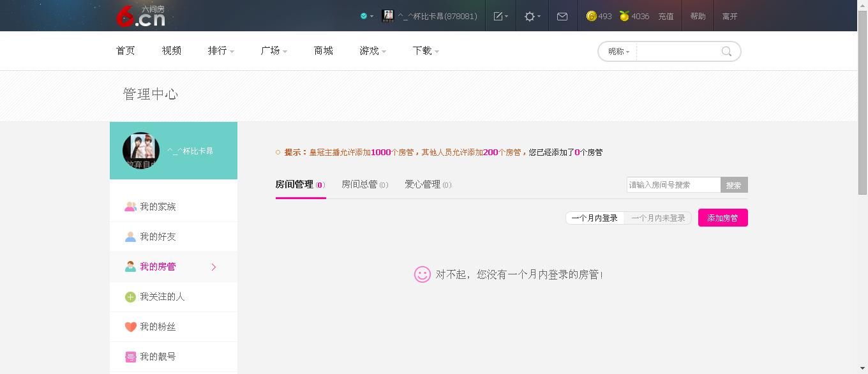Focus the top nickname search field

point(678,52)
